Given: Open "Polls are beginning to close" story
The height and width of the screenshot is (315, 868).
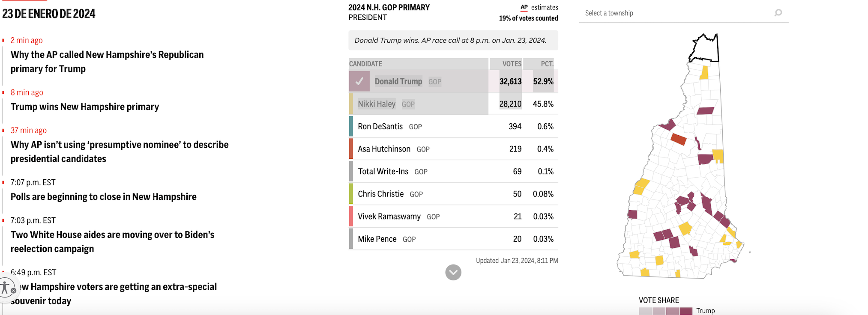Looking at the screenshot, I should (104, 197).
